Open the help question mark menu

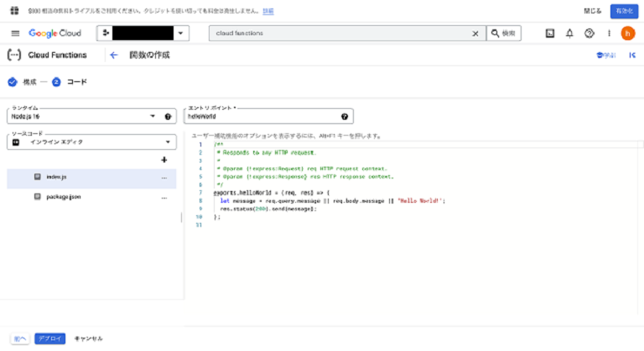589,34
